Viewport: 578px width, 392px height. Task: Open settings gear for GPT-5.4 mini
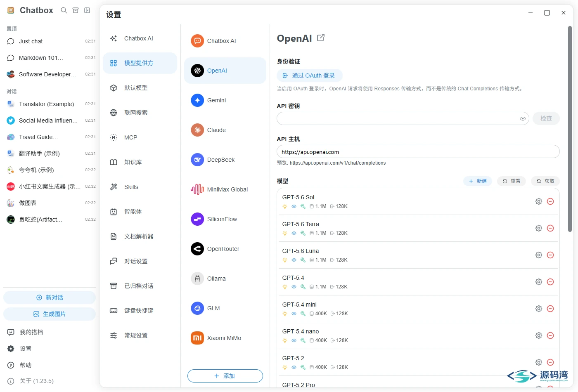click(539, 309)
